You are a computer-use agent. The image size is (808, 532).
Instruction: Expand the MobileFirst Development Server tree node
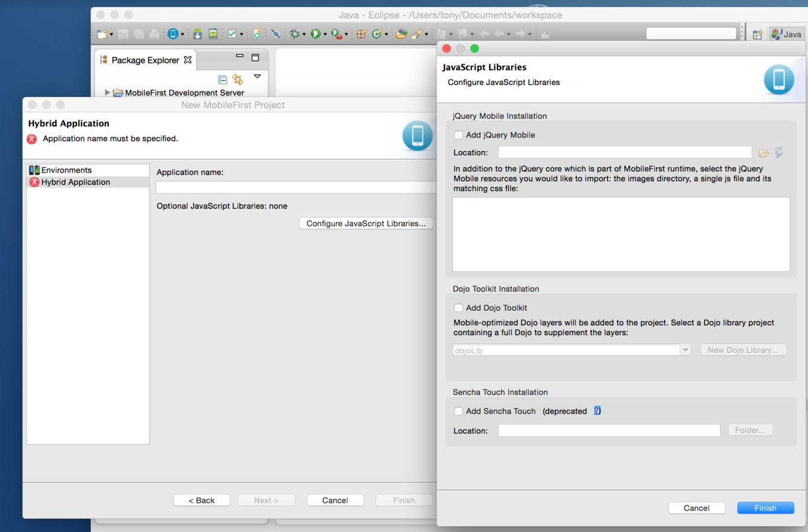pos(107,93)
